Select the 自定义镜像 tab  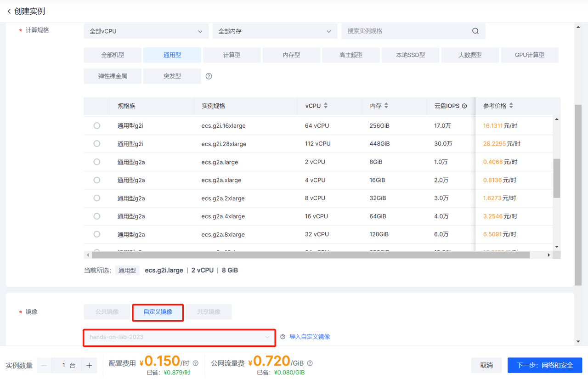(158, 312)
